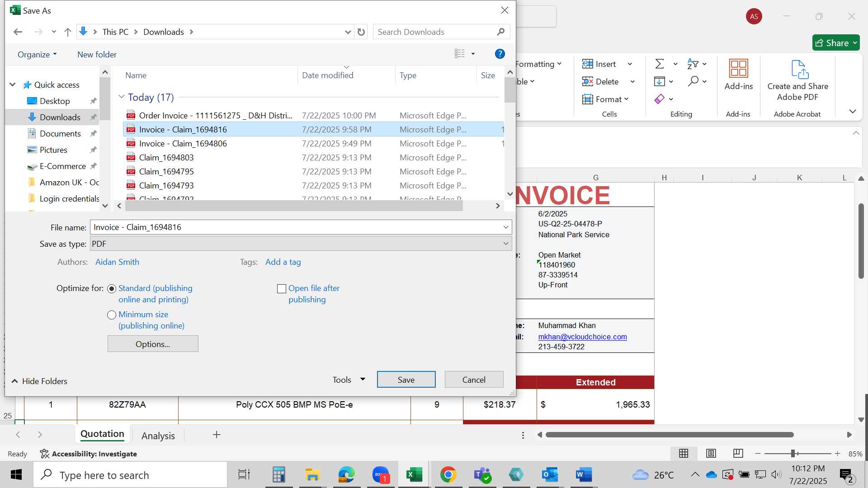Click Accessibility: Investigate in status bar
The width and height of the screenshot is (868, 488).
tap(88, 454)
